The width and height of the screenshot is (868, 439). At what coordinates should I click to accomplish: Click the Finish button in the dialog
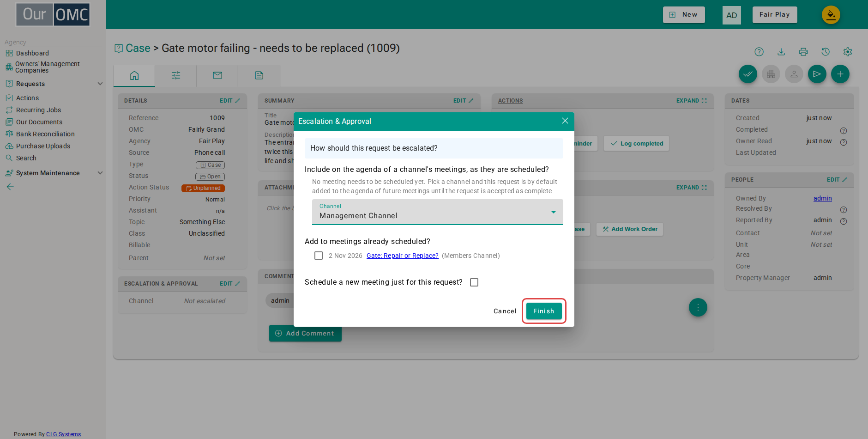[544, 311]
